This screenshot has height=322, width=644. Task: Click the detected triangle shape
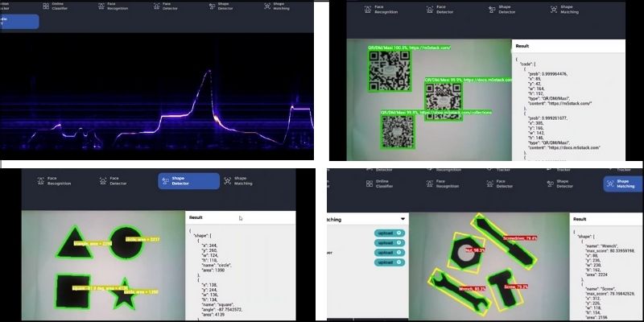[74, 243]
